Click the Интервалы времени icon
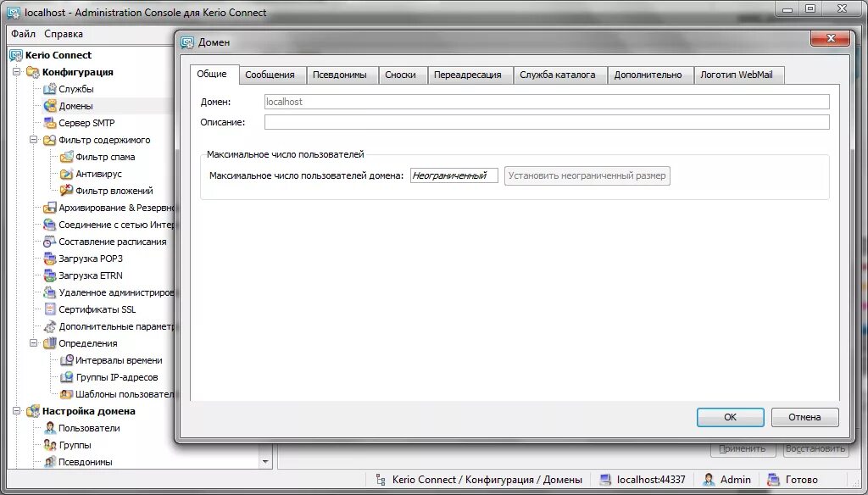868x495 pixels. coord(66,360)
